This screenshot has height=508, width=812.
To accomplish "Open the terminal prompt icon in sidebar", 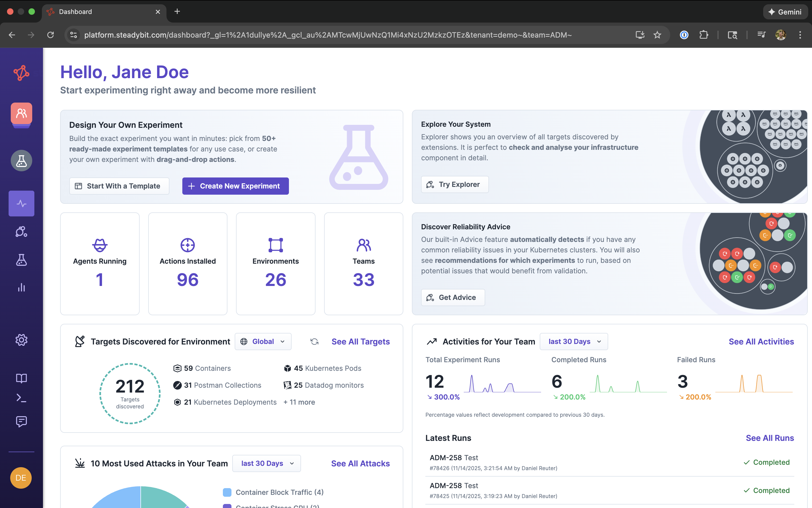I will pyautogui.click(x=21, y=398).
